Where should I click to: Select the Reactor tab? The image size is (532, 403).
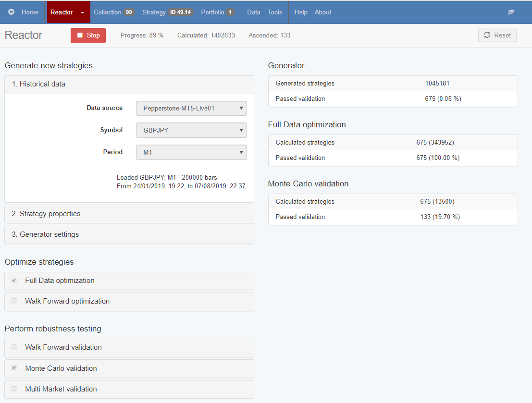coord(62,12)
